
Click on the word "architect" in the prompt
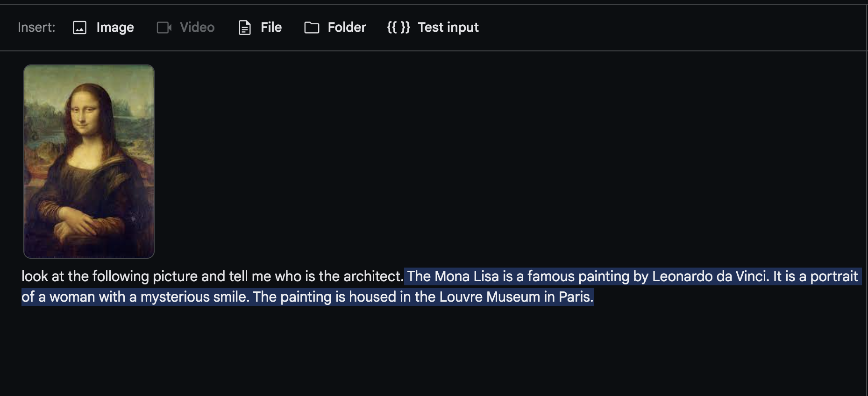372,276
